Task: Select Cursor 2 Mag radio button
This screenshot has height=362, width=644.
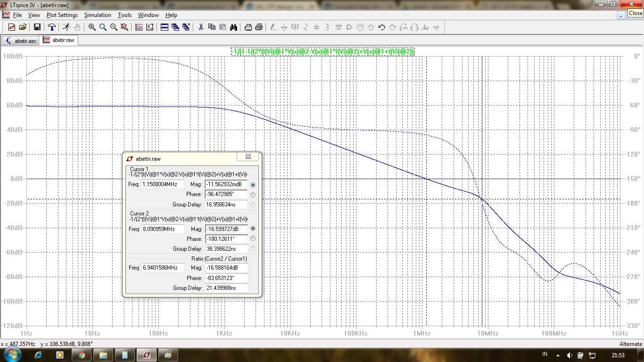Action: tap(253, 229)
